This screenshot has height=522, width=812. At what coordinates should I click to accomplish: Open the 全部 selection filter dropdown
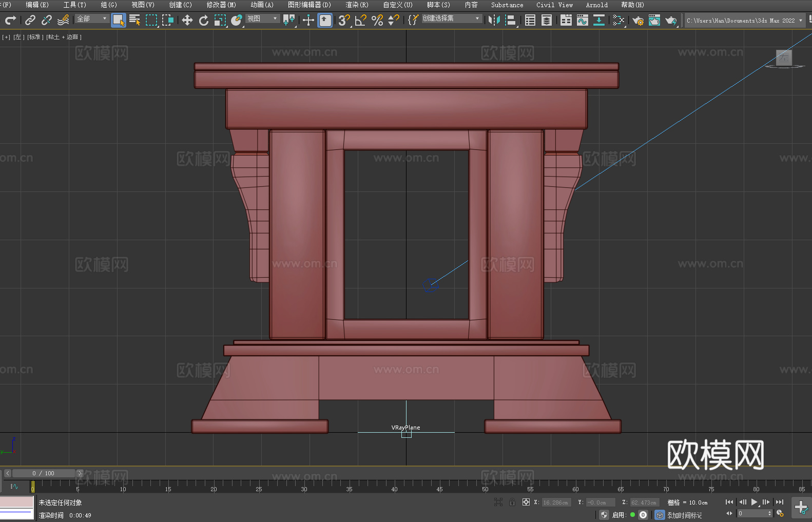tap(92, 18)
